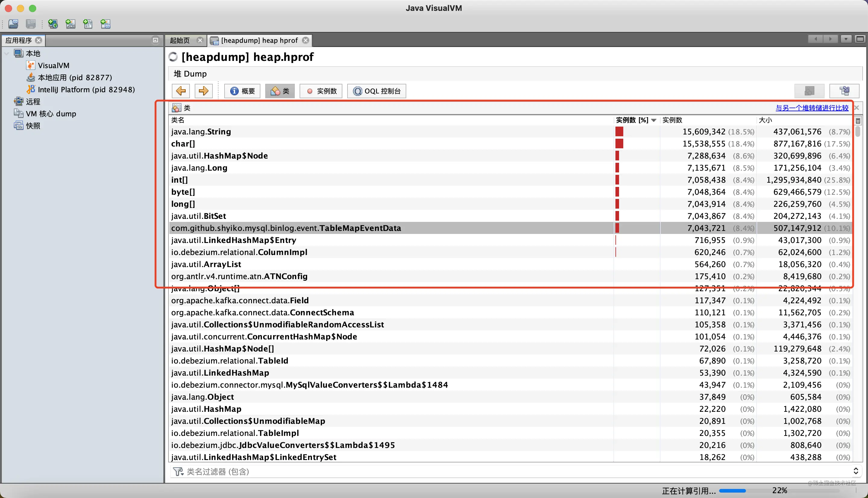Open the 概要 (summary) view of the heap dump
The width and height of the screenshot is (868, 498).
[242, 91]
